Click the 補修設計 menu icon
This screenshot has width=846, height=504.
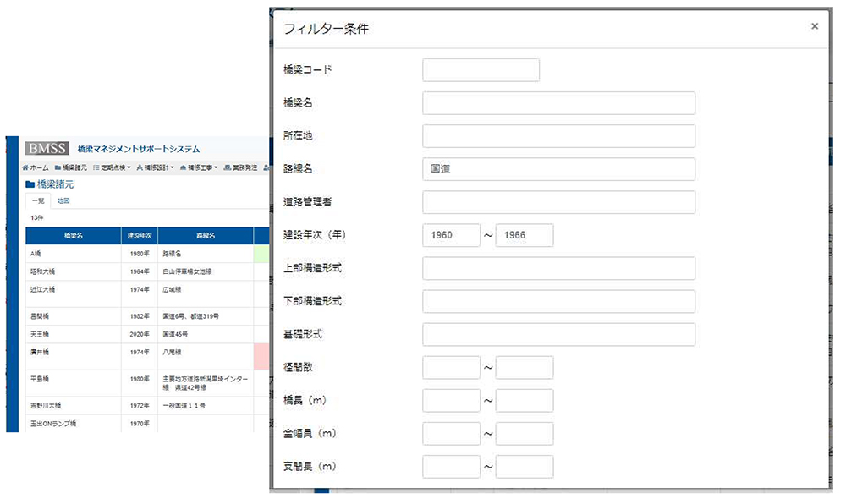[x=139, y=167]
